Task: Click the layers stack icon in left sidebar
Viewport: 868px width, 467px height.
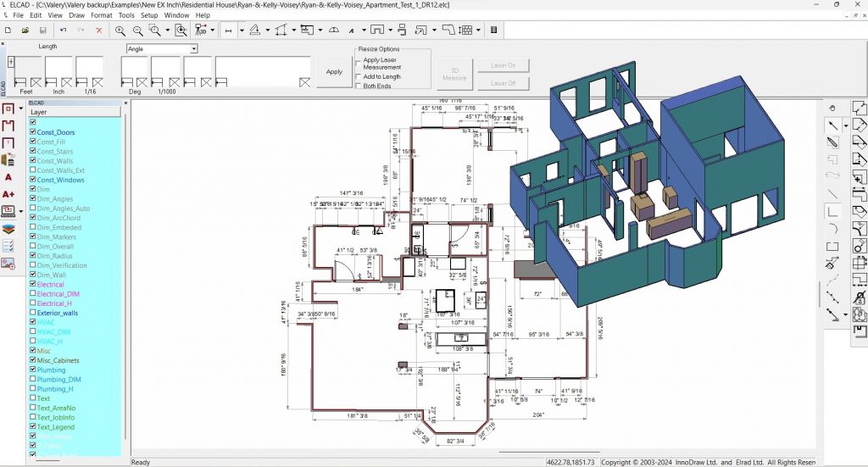Action: point(8,229)
